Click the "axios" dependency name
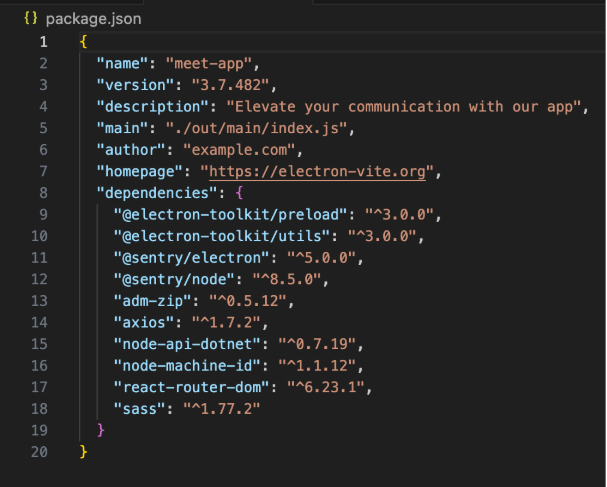The width and height of the screenshot is (607, 487). (x=144, y=322)
